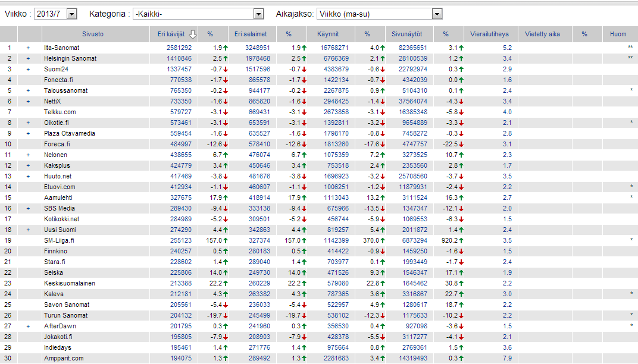Expand the Oikotie.fi row
Screen dimensions: 638x364
click(28, 123)
